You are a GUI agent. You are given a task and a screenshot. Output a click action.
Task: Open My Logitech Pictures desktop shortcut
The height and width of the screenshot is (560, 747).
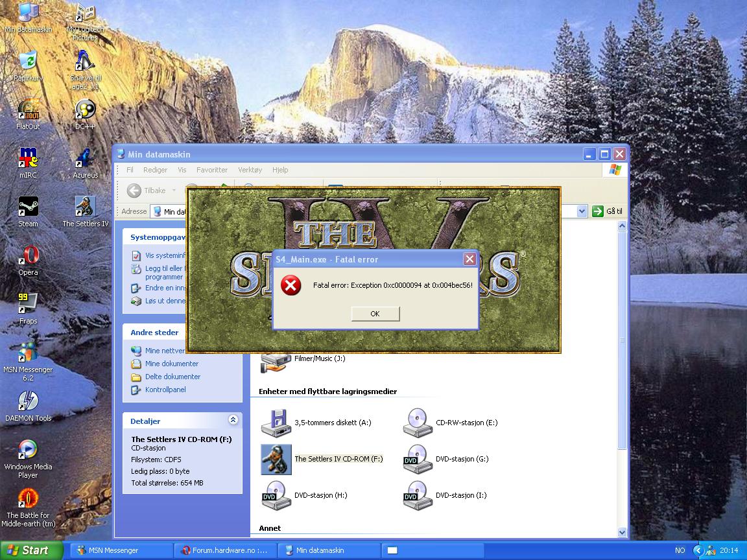[86, 21]
